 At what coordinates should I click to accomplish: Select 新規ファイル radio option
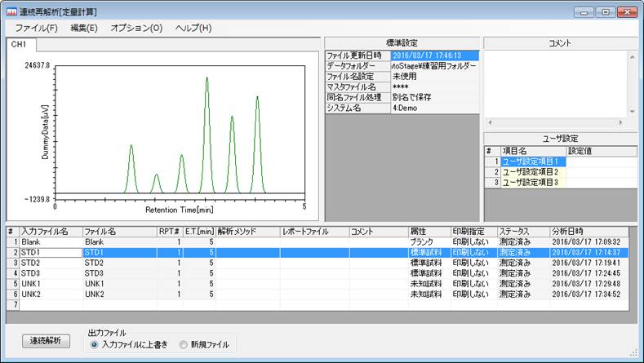[x=184, y=345]
